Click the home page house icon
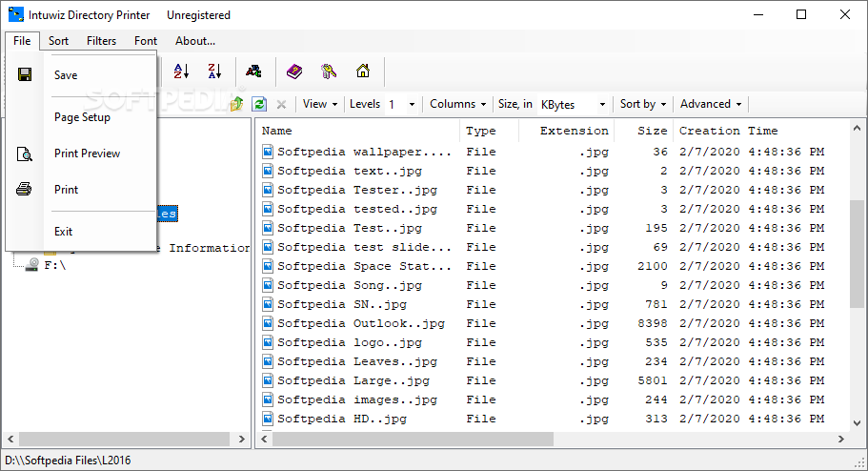This screenshot has width=868, height=471. point(363,71)
